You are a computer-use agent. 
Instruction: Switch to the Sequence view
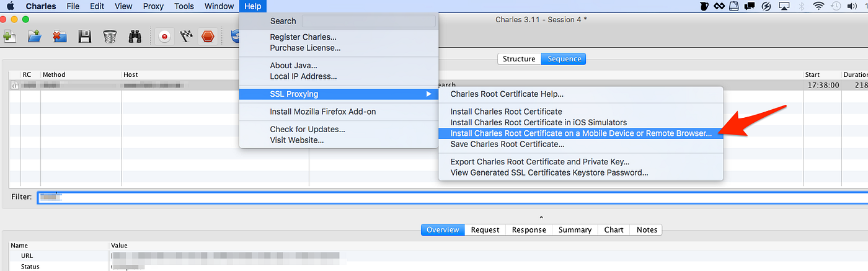[x=564, y=59]
